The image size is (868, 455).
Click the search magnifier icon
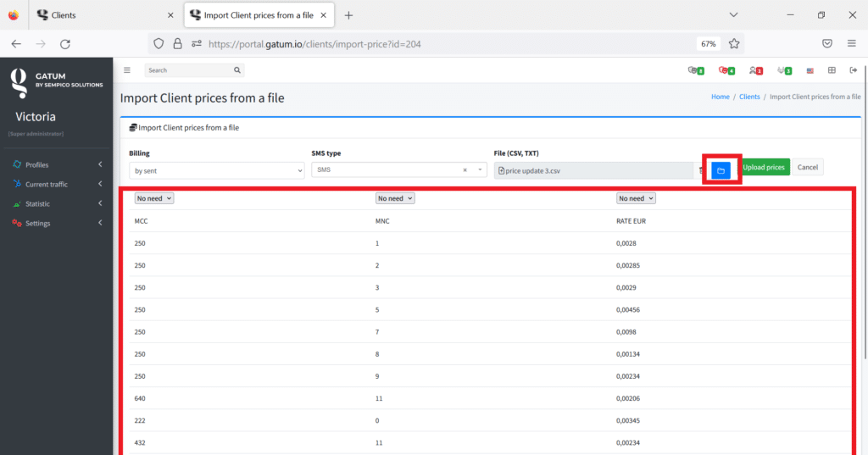click(237, 70)
